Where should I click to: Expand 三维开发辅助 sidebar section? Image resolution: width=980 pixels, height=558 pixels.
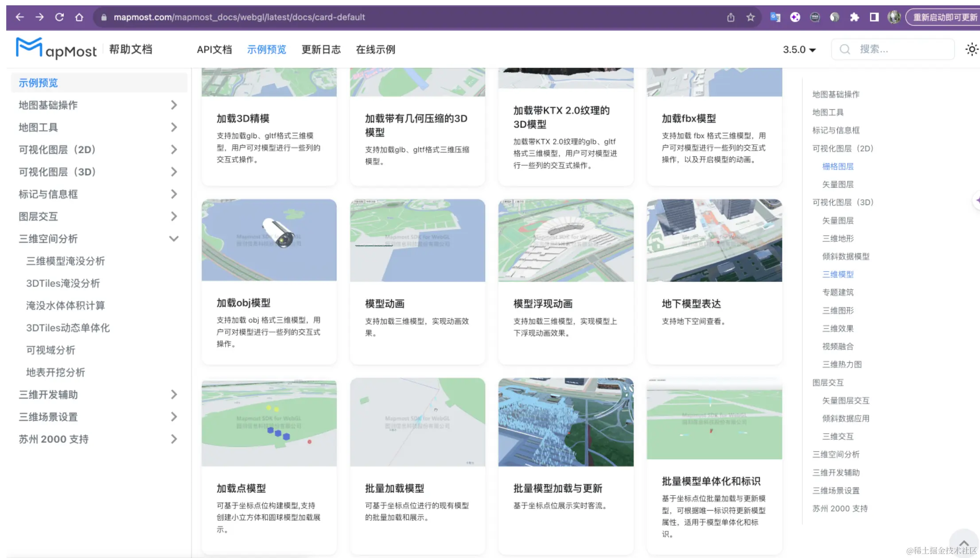coord(174,395)
